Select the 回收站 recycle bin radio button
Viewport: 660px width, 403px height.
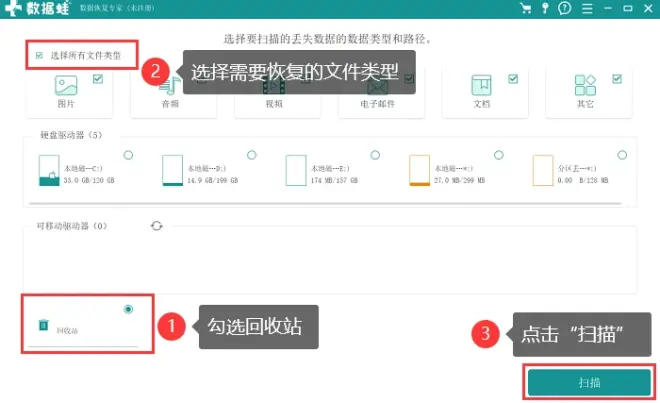point(128,310)
